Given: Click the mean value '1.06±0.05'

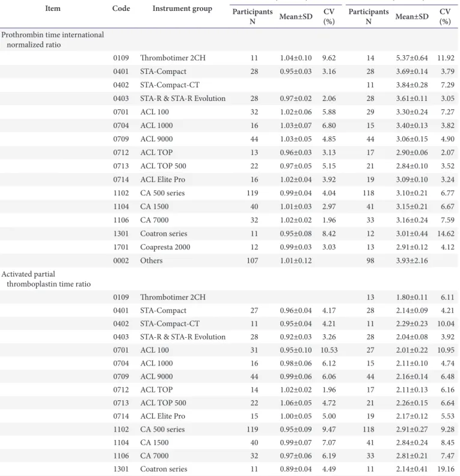Looking at the screenshot, I should [296, 403].
